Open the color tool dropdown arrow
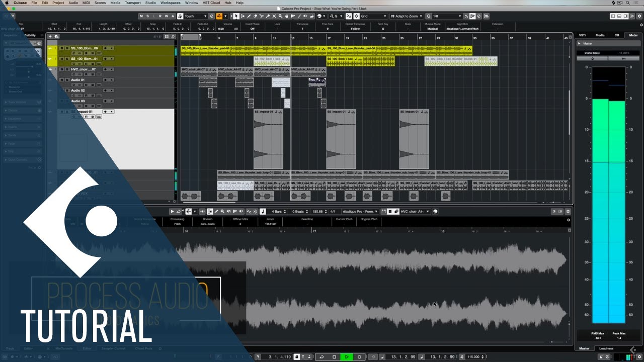The width and height of the screenshot is (644, 362). click(324, 16)
